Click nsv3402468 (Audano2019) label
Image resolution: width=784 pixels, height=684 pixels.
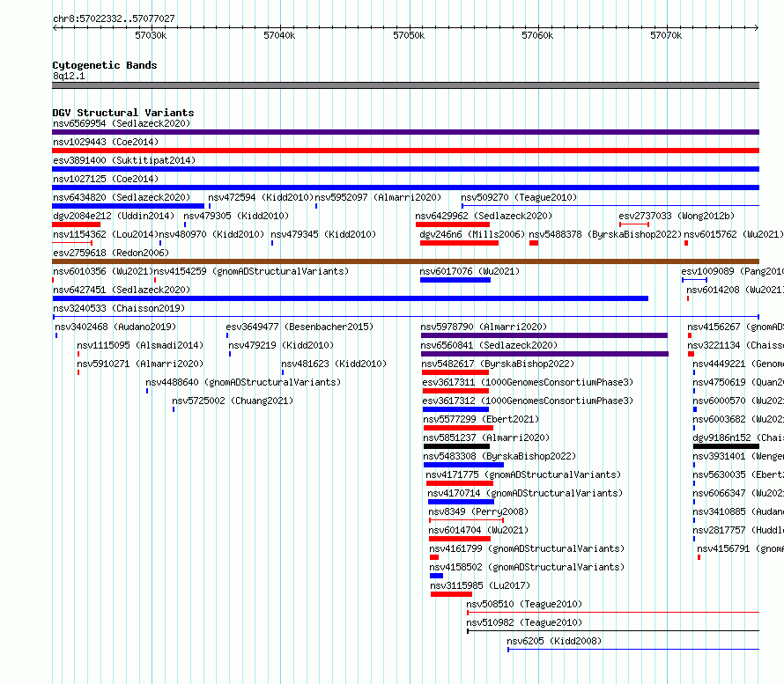tap(115, 327)
